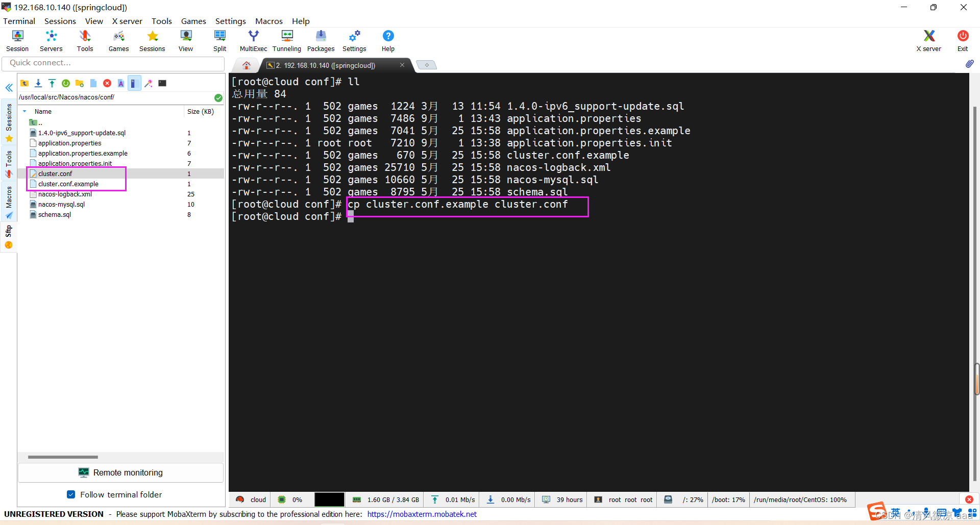Switch to Sessions sidebar tab
Viewport: 980px width, 525px height.
(x=9, y=122)
